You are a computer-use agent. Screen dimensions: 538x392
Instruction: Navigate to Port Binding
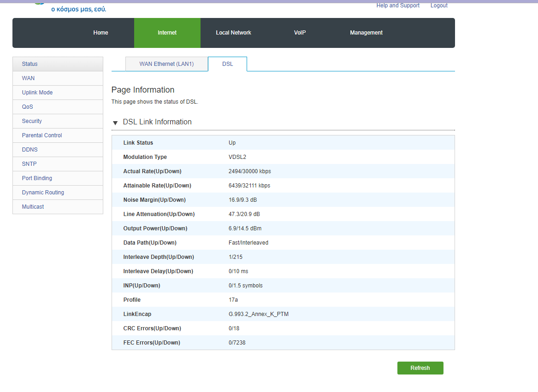37,178
